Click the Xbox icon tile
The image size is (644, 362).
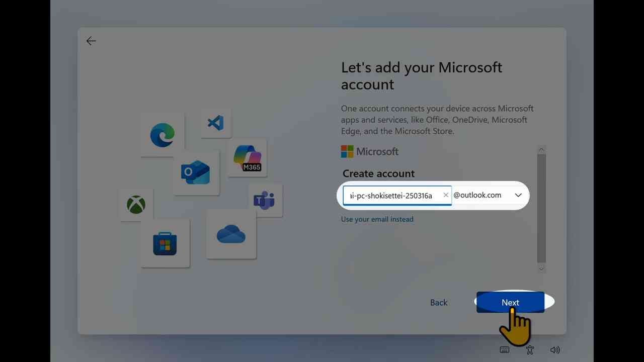136,205
